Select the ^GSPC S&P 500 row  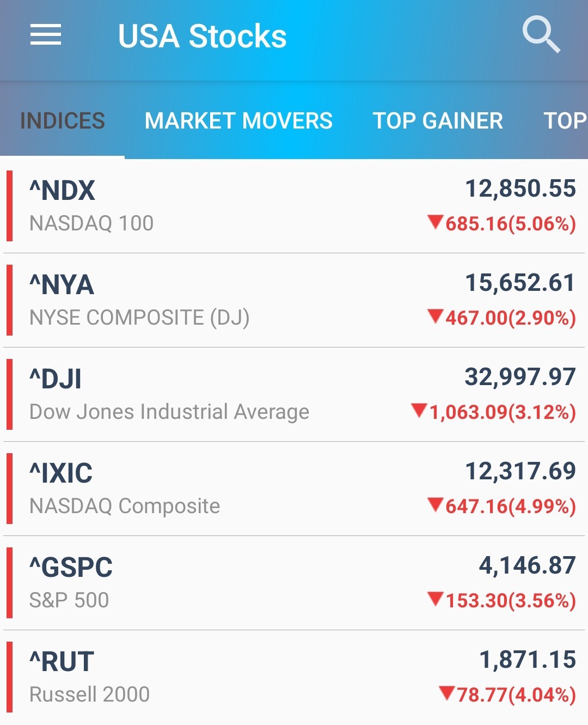[294, 583]
